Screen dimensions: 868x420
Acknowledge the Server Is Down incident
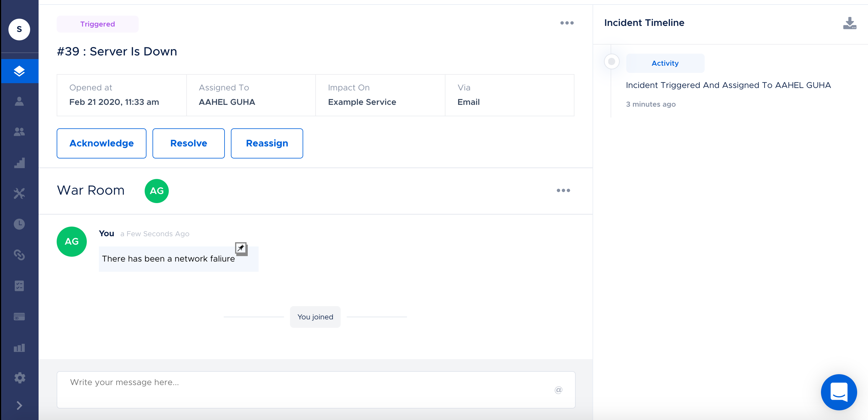point(102,143)
